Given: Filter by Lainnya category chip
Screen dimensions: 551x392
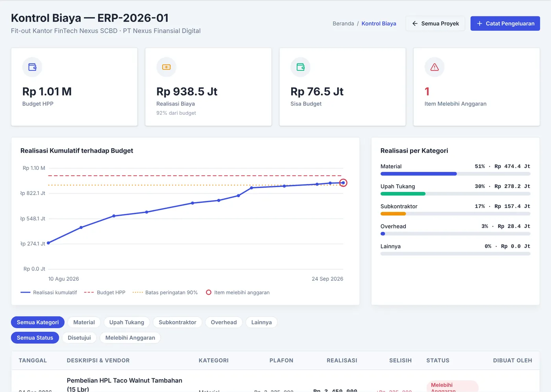Looking at the screenshot, I should (261, 322).
